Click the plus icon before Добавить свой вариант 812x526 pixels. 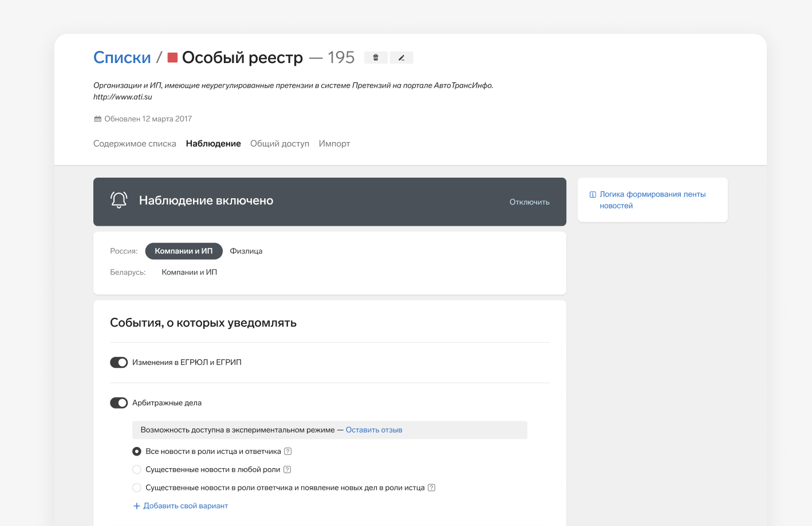(x=136, y=506)
